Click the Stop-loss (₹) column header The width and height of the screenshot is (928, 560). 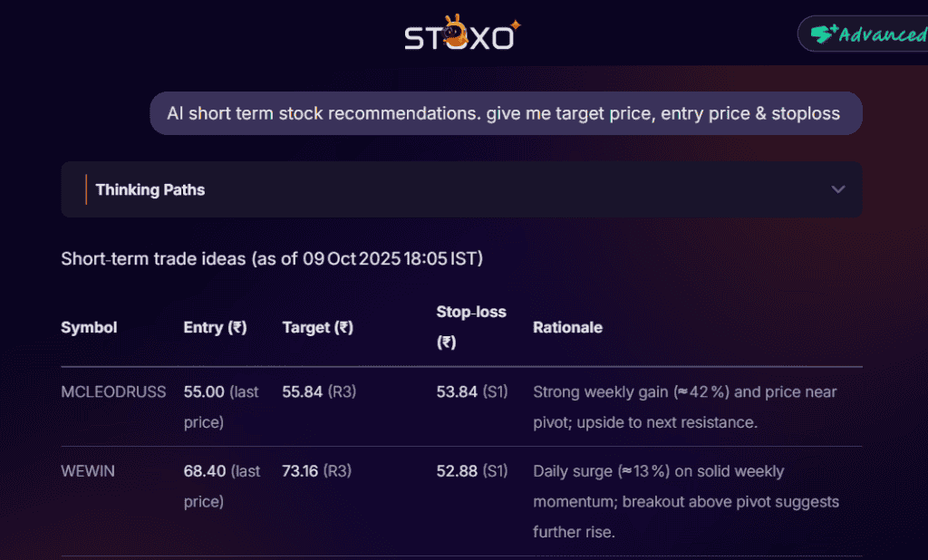pyautogui.click(x=470, y=327)
